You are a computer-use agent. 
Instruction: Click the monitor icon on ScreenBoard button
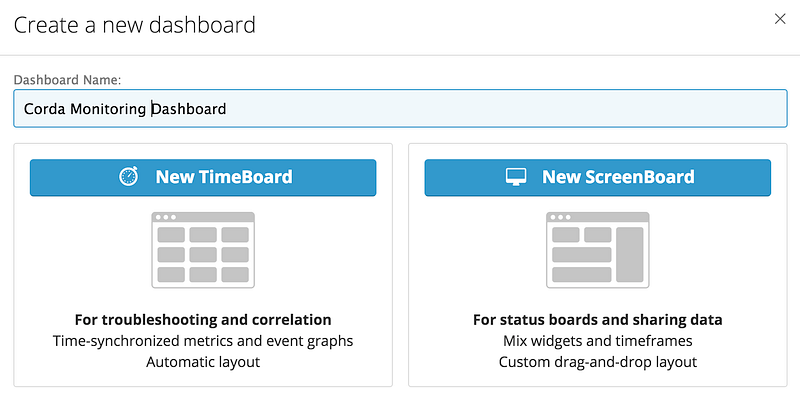tap(516, 177)
